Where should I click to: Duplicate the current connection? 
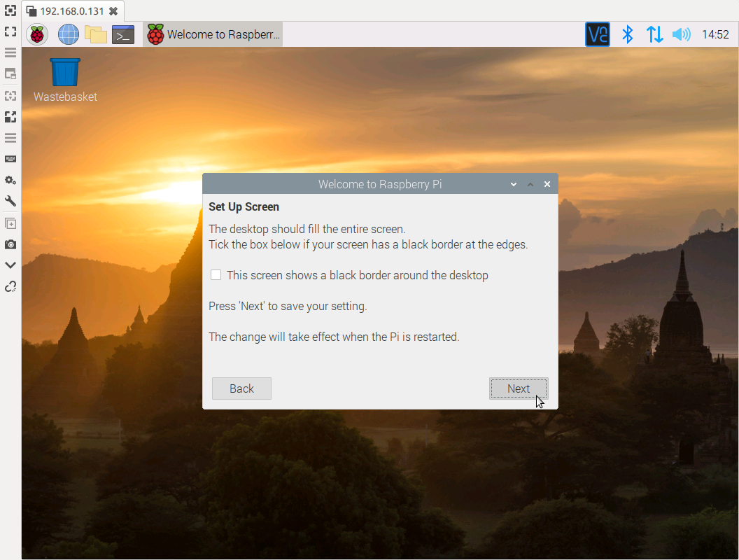10,223
